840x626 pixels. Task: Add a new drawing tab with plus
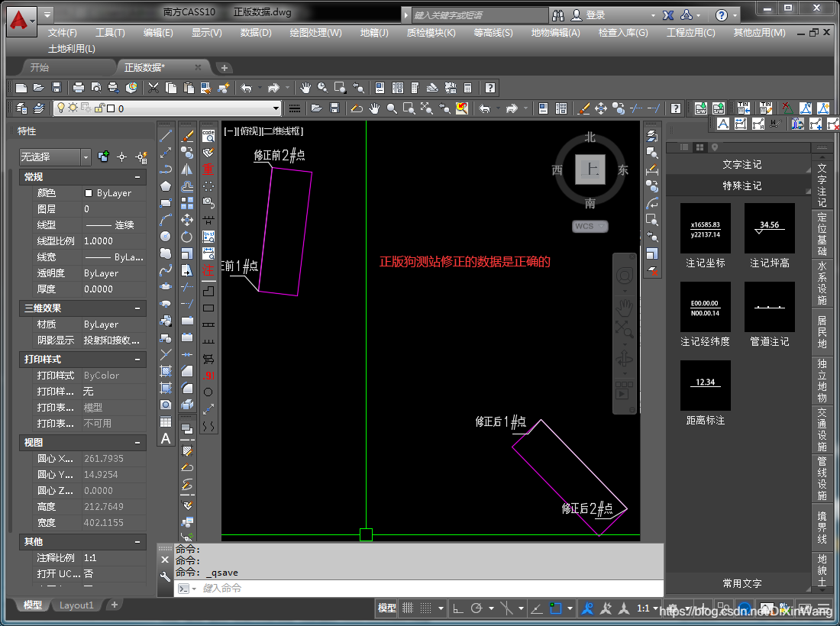click(225, 67)
